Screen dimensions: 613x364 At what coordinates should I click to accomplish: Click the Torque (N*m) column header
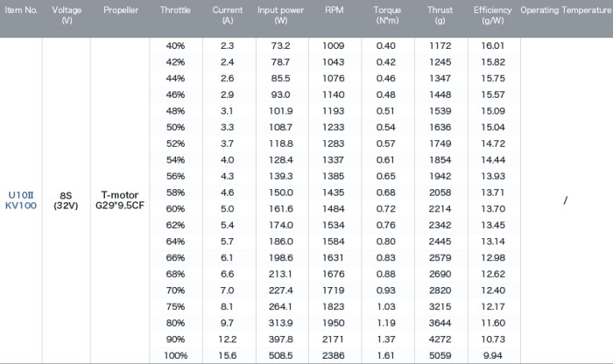[387, 15]
